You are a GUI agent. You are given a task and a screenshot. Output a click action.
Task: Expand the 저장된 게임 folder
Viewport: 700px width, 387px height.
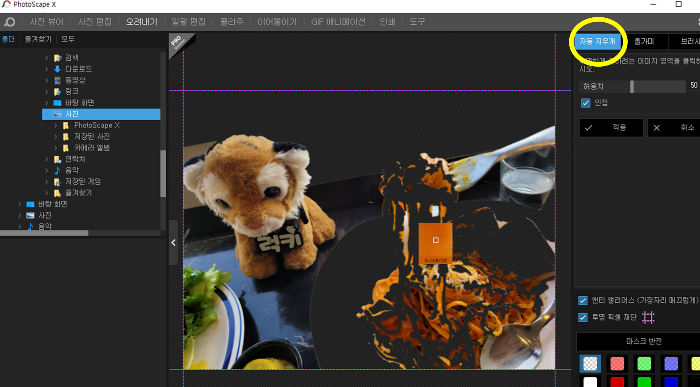tap(47, 182)
